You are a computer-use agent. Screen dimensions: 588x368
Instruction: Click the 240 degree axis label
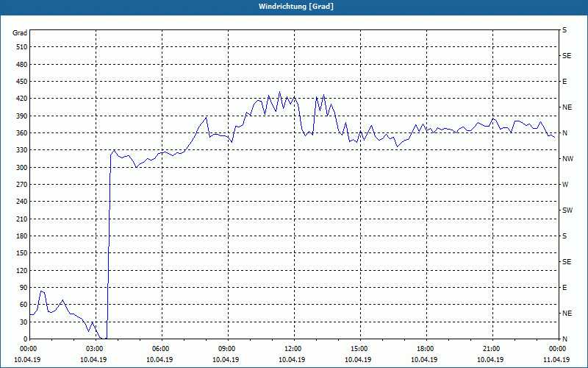click(x=22, y=202)
